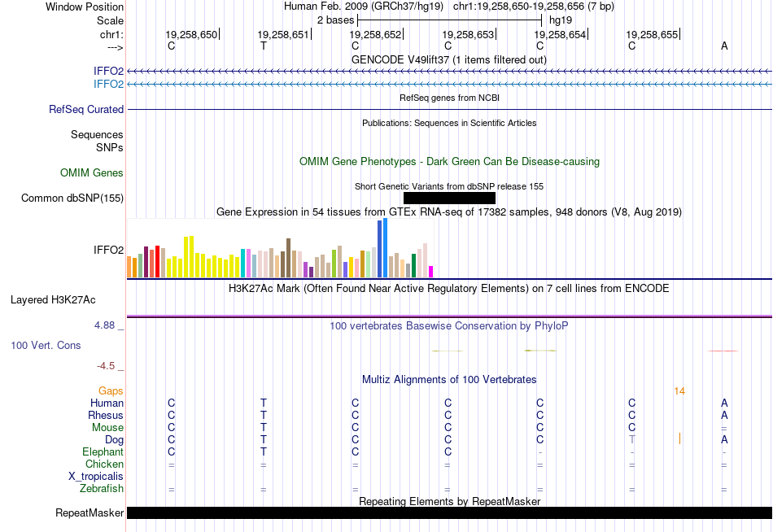
Task: Click the tall blue bars in GTEx chart
Action: tap(382, 248)
